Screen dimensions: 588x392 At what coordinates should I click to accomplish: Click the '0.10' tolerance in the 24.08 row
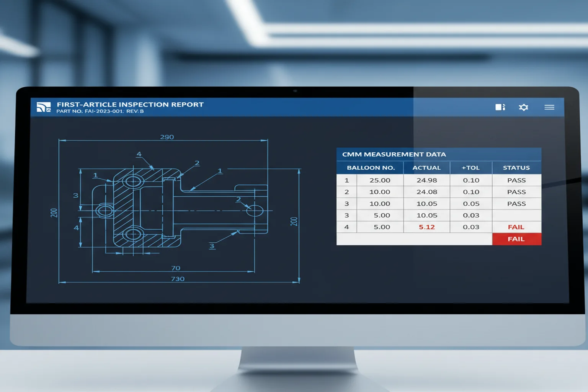pos(471,192)
